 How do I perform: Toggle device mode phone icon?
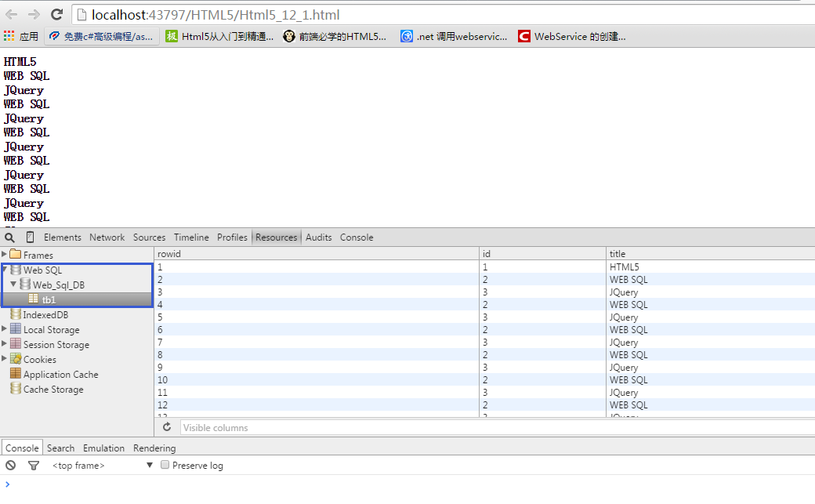30,237
